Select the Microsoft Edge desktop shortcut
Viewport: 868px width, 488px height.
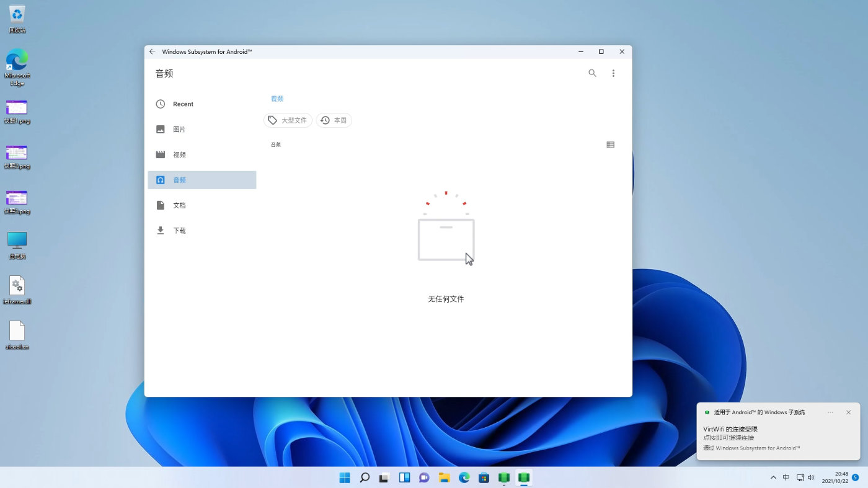point(17,67)
